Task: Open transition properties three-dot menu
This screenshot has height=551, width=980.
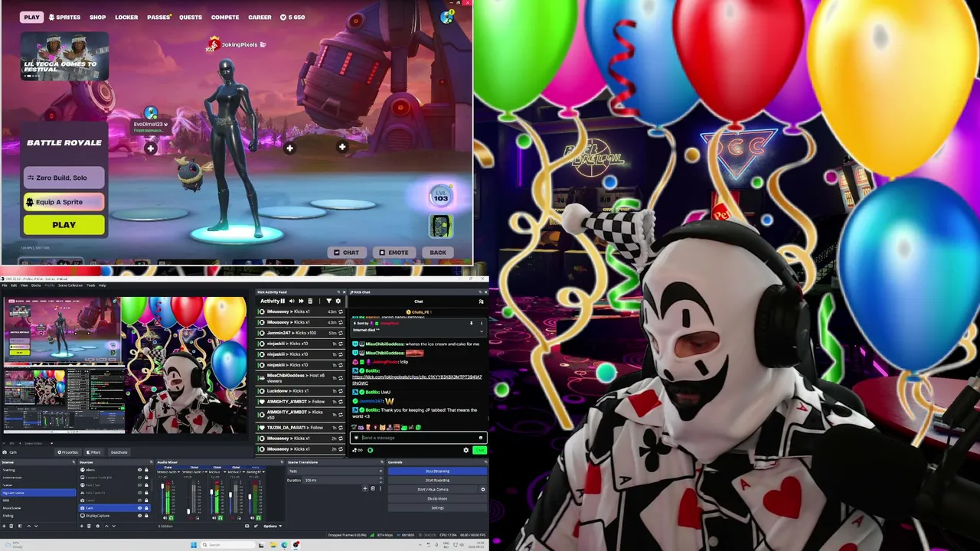Action: point(379,488)
